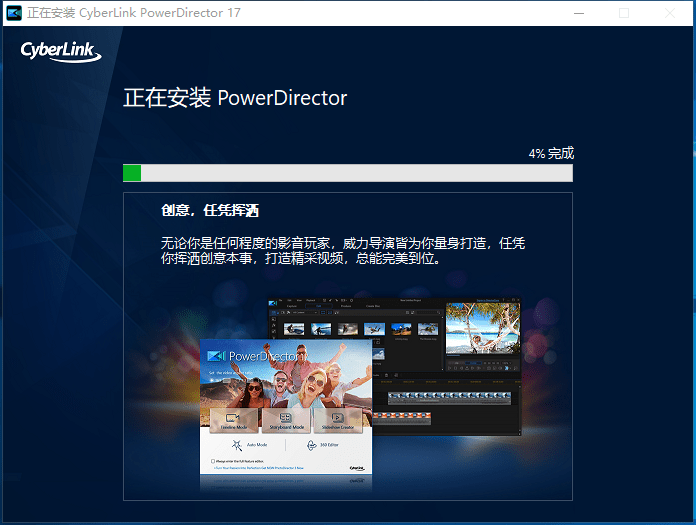The image size is (696, 525).
Task: Click the "正在安装 PowerDirector" heading
Action: (235, 98)
